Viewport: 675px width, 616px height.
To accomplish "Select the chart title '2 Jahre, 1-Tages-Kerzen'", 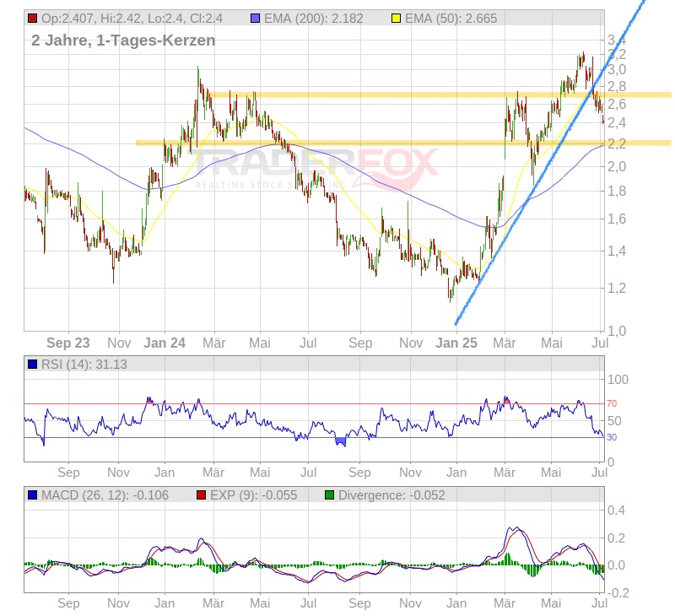I will coord(123,41).
